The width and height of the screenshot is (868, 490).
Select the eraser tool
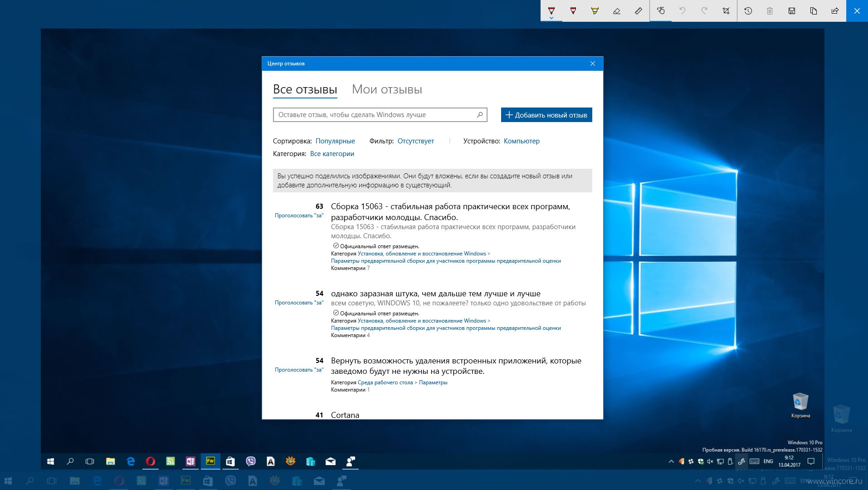click(x=617, y=11)
